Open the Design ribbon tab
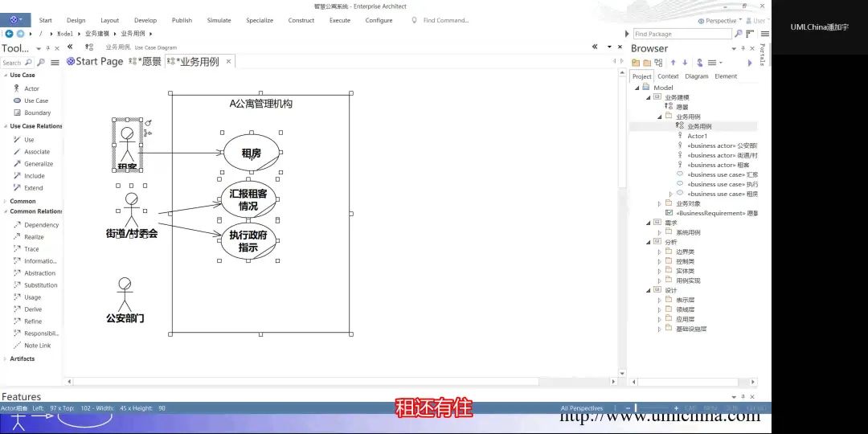 click(x=76, y=20)
